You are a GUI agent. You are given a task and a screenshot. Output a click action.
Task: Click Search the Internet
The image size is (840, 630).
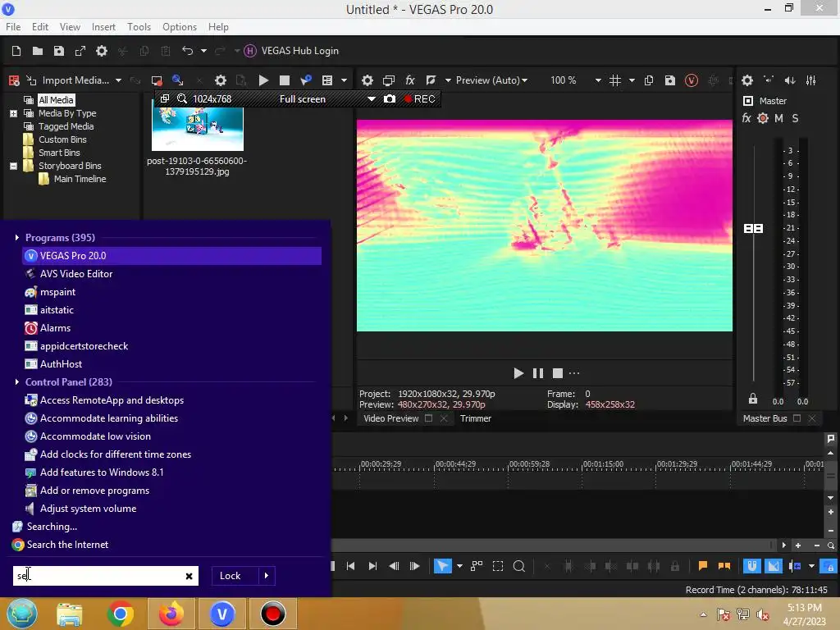(x=67, y=545)
